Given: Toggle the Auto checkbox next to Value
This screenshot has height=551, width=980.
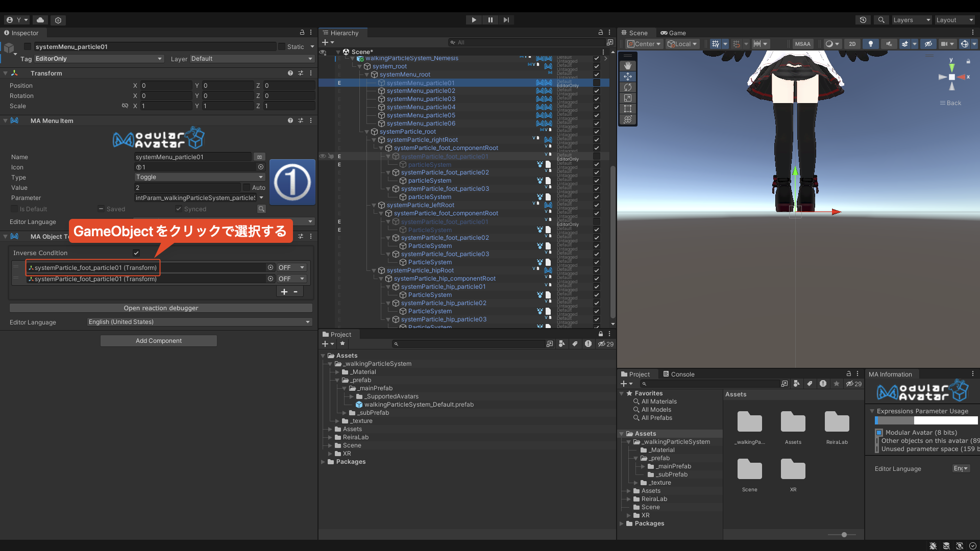Looking at the screenshot, I should 247,188.
